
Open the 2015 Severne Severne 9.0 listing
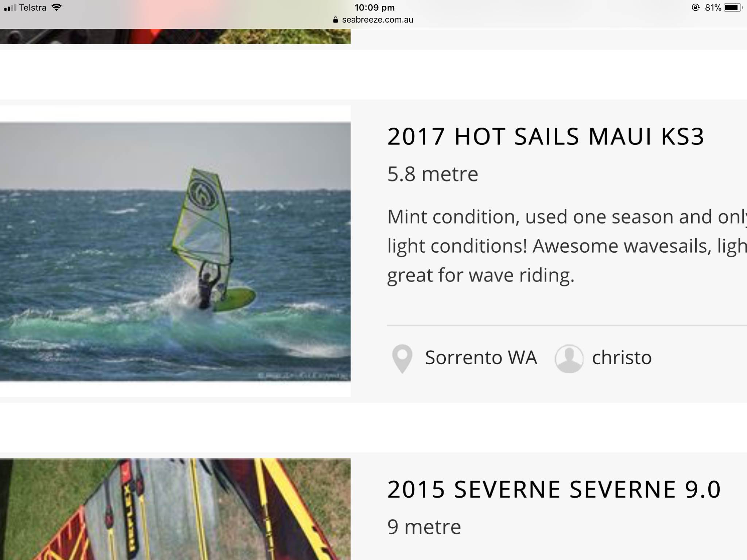coord(554,489)
